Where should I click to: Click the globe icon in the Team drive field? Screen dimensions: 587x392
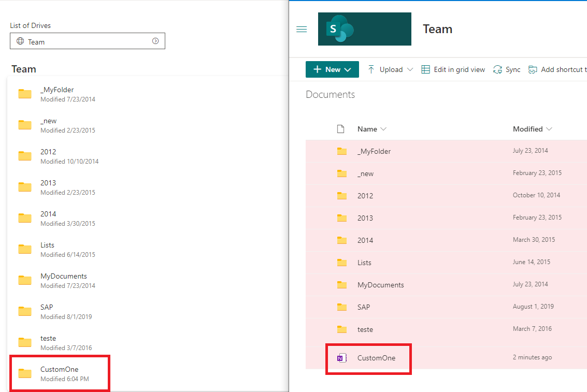pyautogui.click(x=20, y=41)
